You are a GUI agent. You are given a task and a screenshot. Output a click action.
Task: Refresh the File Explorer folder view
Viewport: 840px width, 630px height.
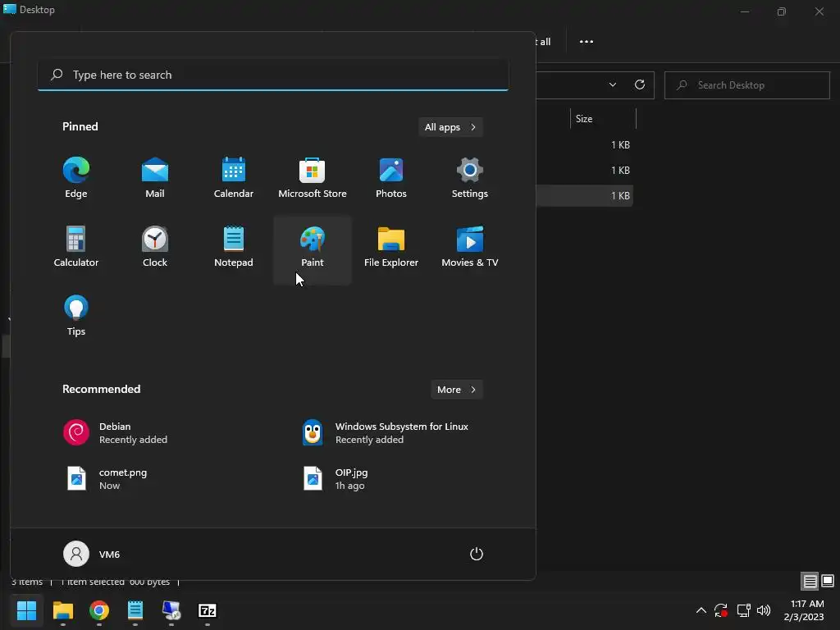click(640, 84)
